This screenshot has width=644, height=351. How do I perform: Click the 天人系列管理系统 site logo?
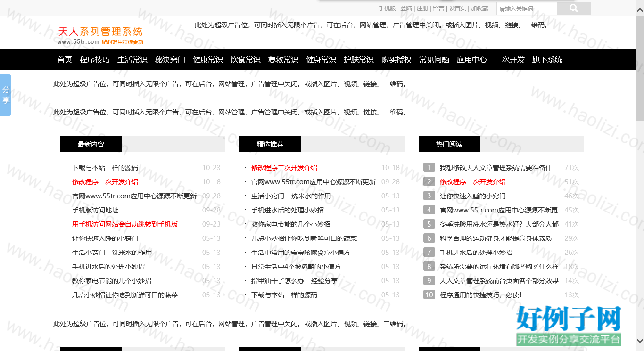click(x=100, y=36)
